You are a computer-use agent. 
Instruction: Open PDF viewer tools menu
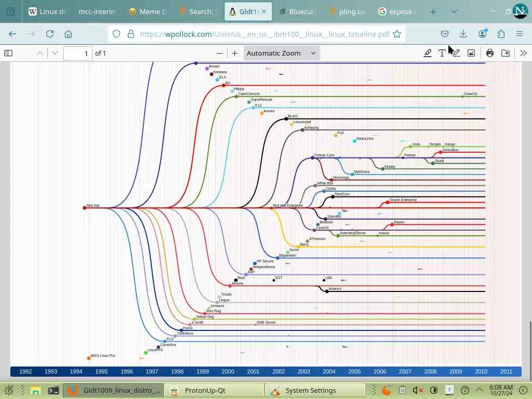[523, 54]
